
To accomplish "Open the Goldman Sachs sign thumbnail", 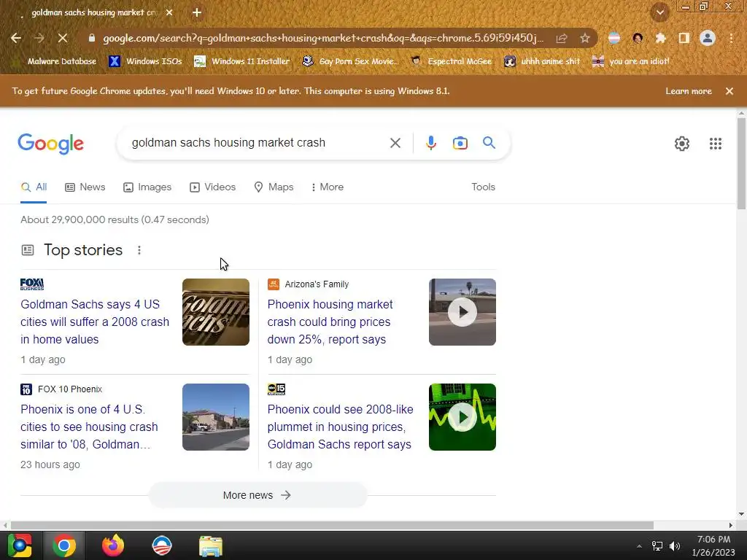I will 216,312.
